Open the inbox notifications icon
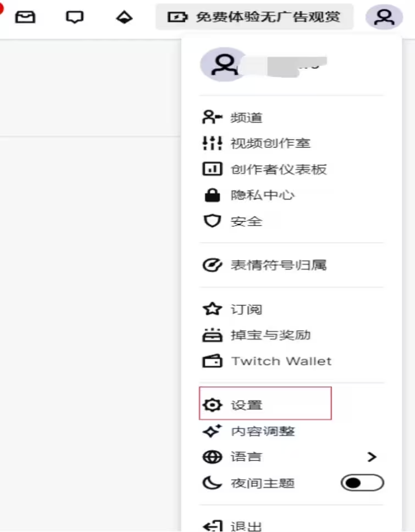 pos(25,17)
